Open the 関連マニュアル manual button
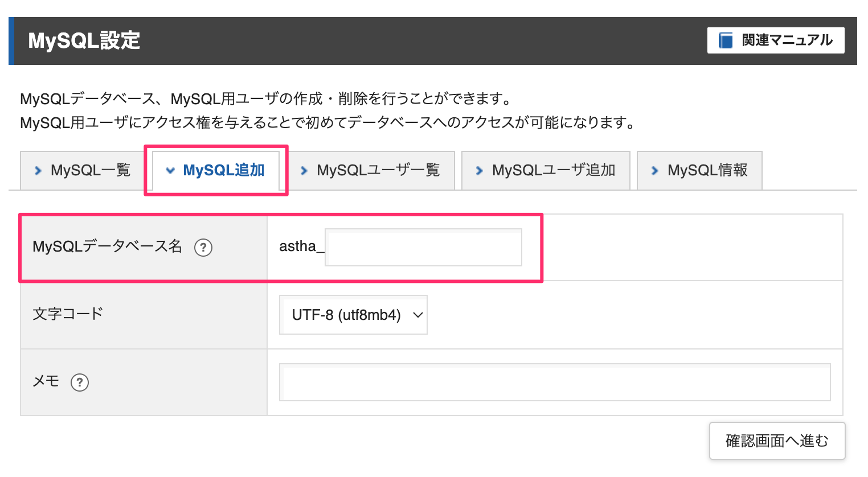Viewport: 868px width, 477px height. click(x=776, y=40)
